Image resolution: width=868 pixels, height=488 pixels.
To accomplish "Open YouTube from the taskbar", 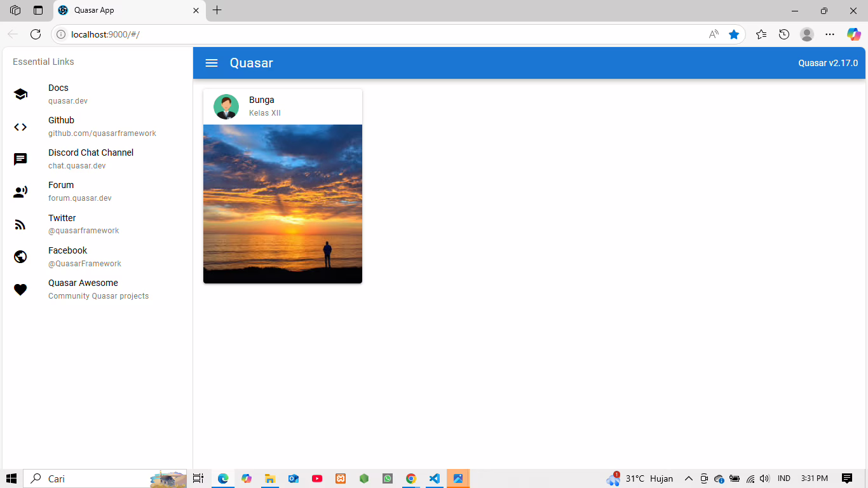I will coord(317,478).
